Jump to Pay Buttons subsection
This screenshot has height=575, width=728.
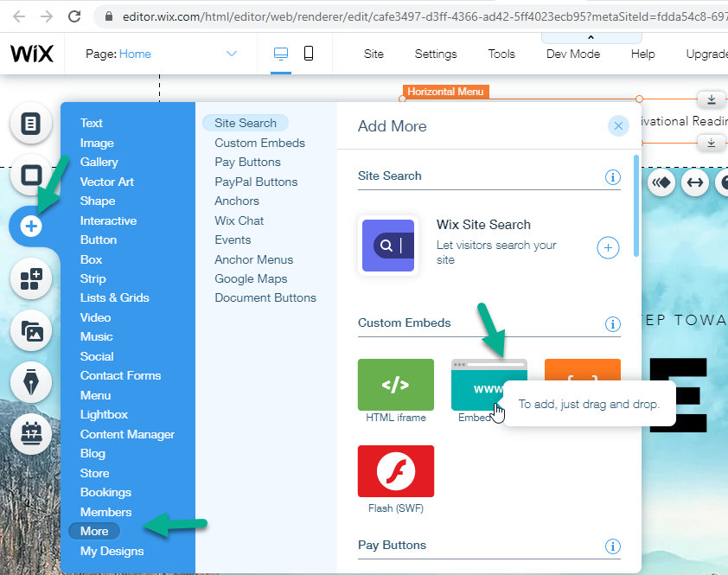point(247,162)
